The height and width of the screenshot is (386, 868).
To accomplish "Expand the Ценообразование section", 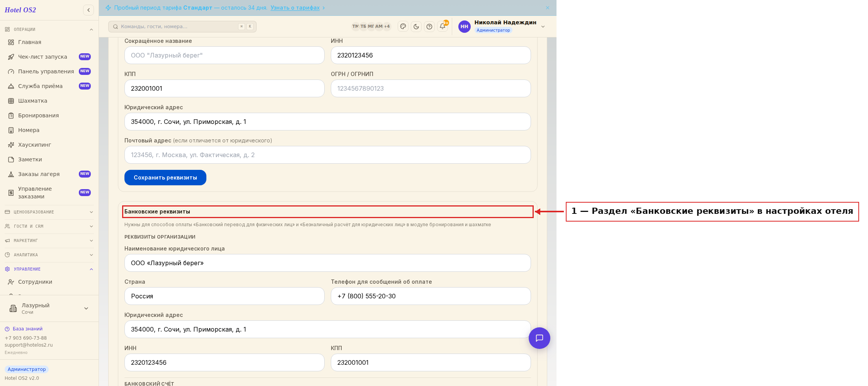I will click(x=49, y=212).
